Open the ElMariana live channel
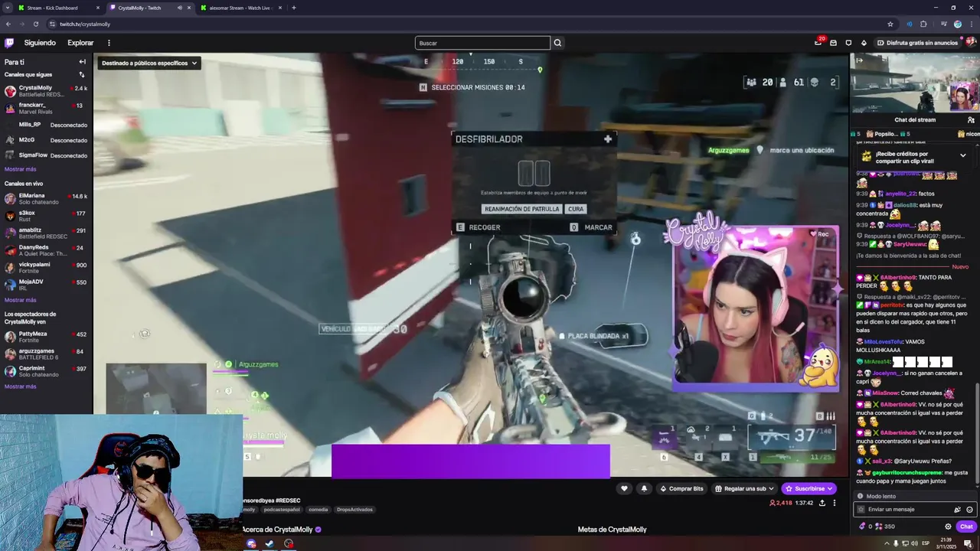Viewport: 980px width, 551px height. point(46,199)
